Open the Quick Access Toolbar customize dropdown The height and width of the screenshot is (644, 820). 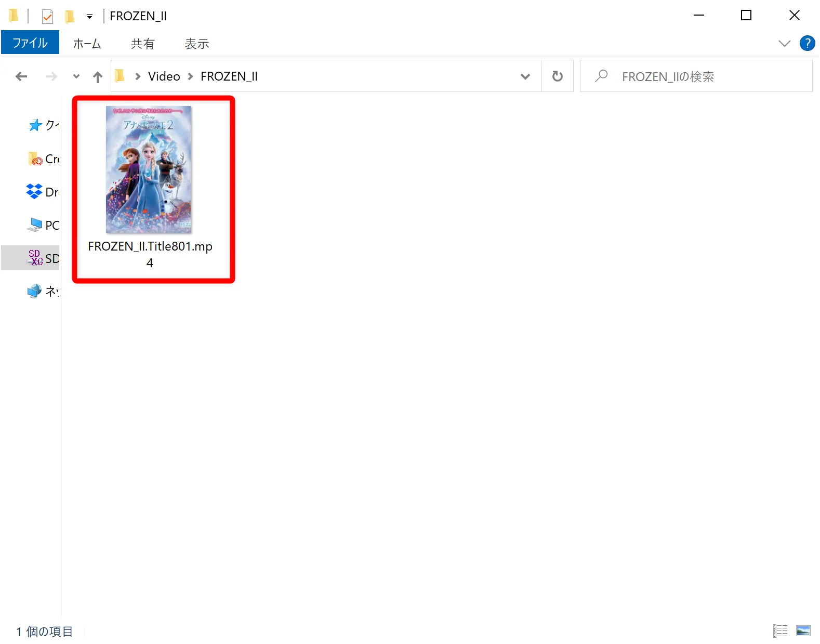(x=89, y=17)
